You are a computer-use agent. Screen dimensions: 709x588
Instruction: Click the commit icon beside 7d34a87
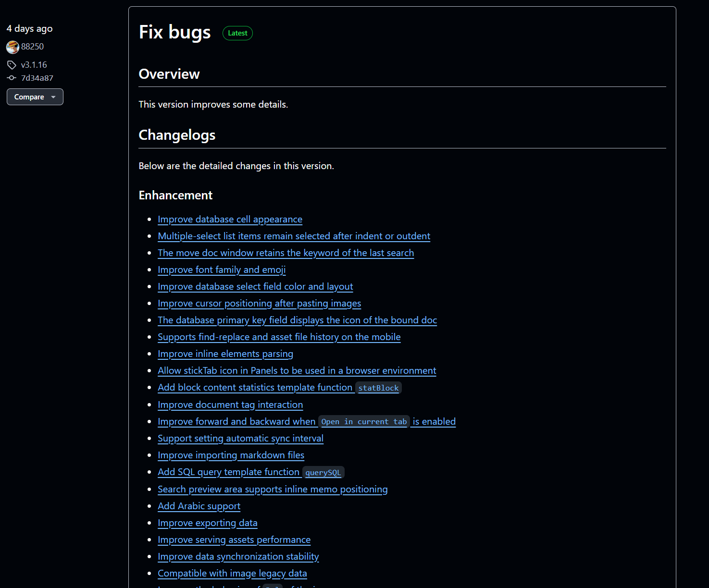coord(12,78)
